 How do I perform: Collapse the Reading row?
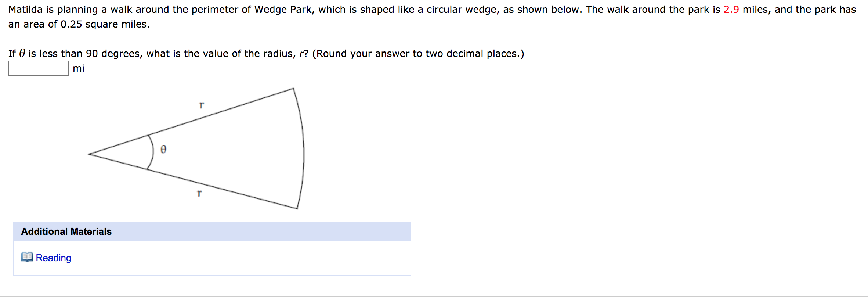pyautogui.click(x=53, y=258)
